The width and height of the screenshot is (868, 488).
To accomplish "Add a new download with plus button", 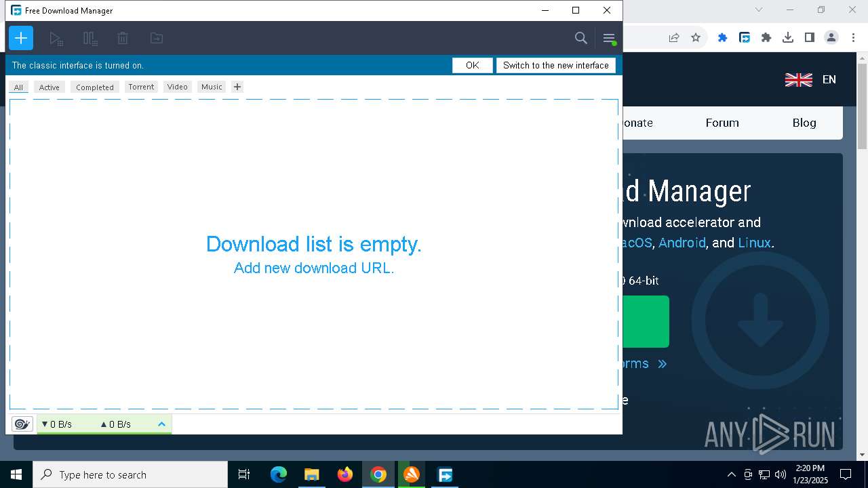I will [21, 38].
